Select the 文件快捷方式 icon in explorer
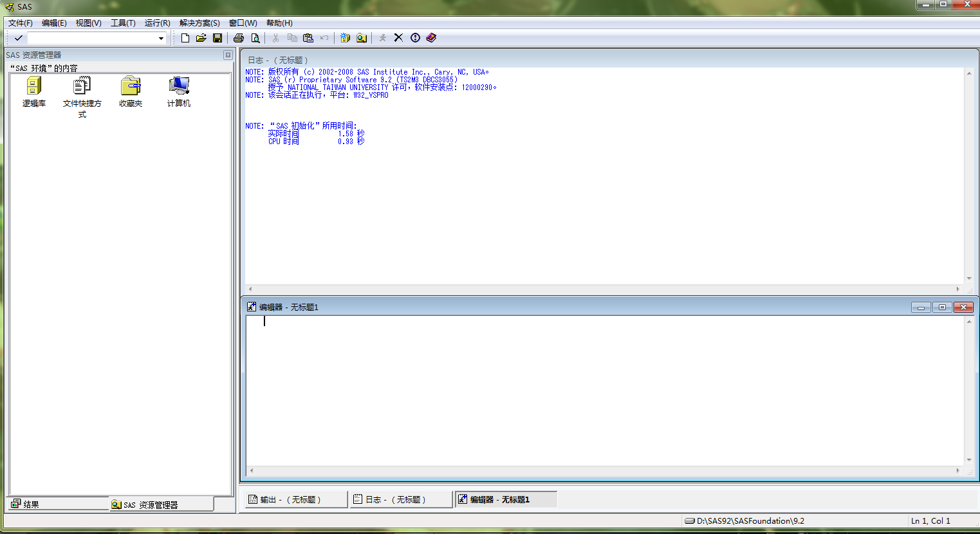 [x=82, y=97]
